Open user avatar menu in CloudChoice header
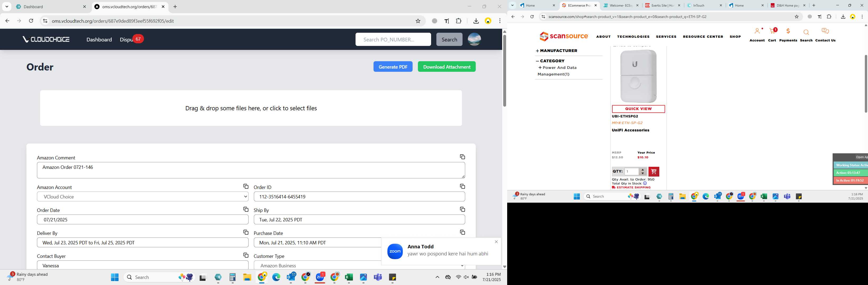The width and height of the screenshot is (868, 285). click(474, 39)
